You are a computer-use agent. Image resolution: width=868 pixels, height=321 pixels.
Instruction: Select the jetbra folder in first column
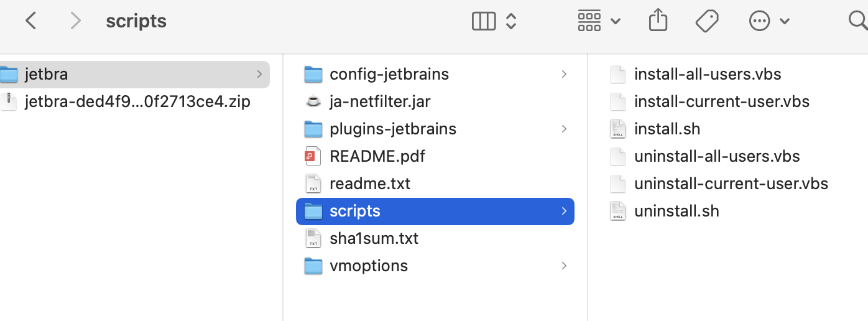pyautogui.click(x=134, y=74)
